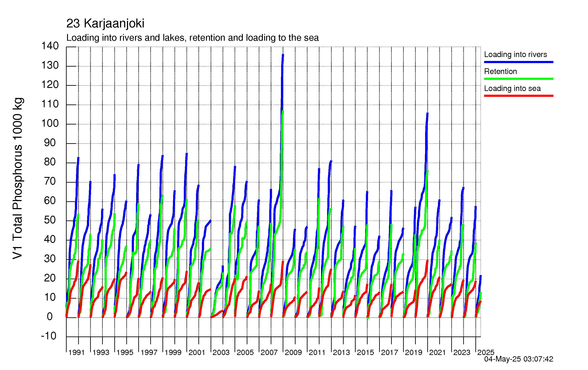Click the x-axis year label 1995
Viewport: 588px width, 370px height.
click(x=125, y=352)
